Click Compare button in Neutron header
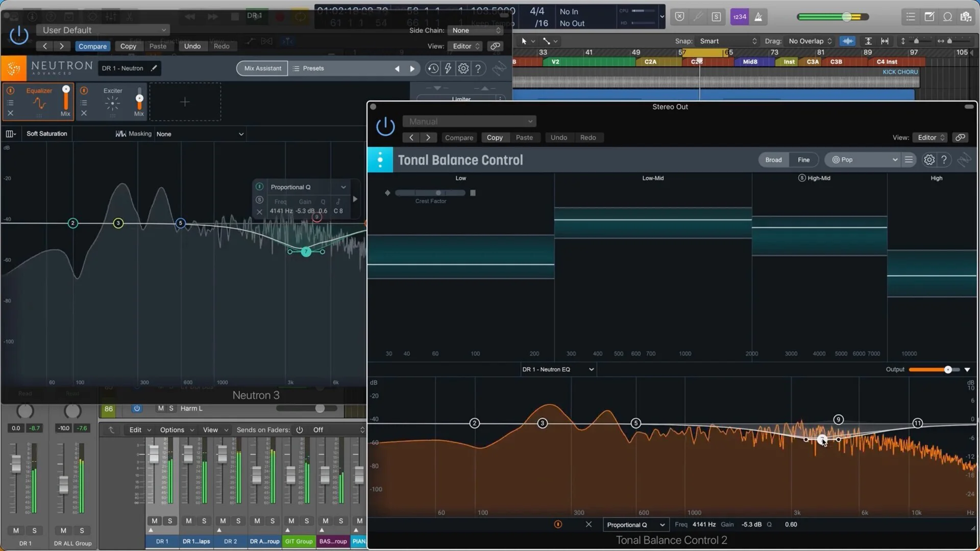Image resolution: width=980 pixels, height=551 pixels. pyautogui.click(x=92, y=46)
